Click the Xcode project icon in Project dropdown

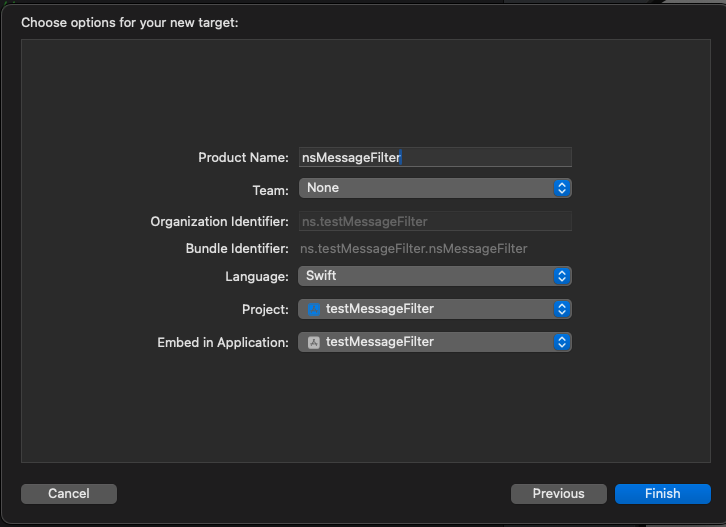314,309
